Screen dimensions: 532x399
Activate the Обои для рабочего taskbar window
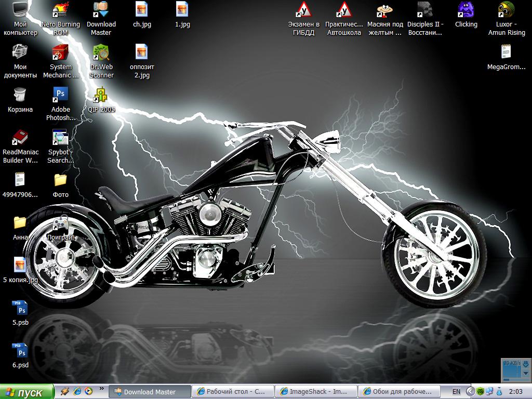point(399,392)
